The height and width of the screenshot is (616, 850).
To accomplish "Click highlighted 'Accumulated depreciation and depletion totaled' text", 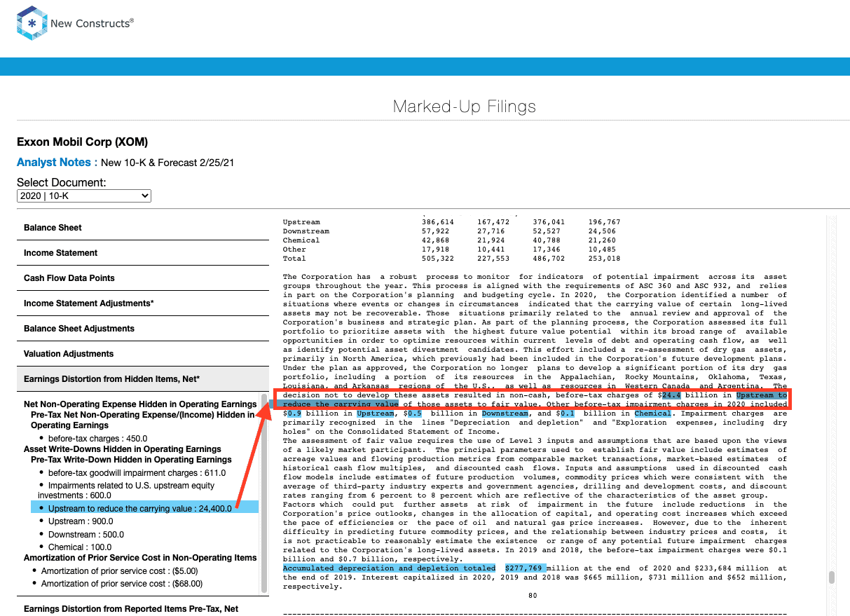I will [x=389, y=568].
